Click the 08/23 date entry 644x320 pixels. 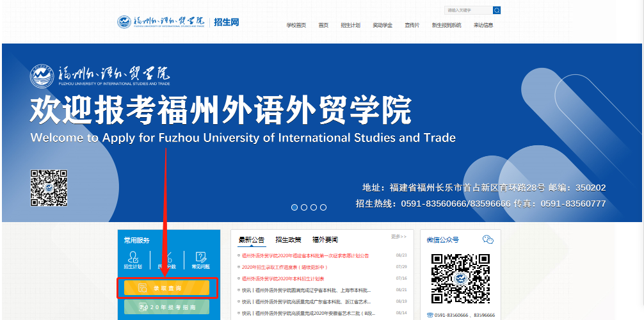pos(401,255)
